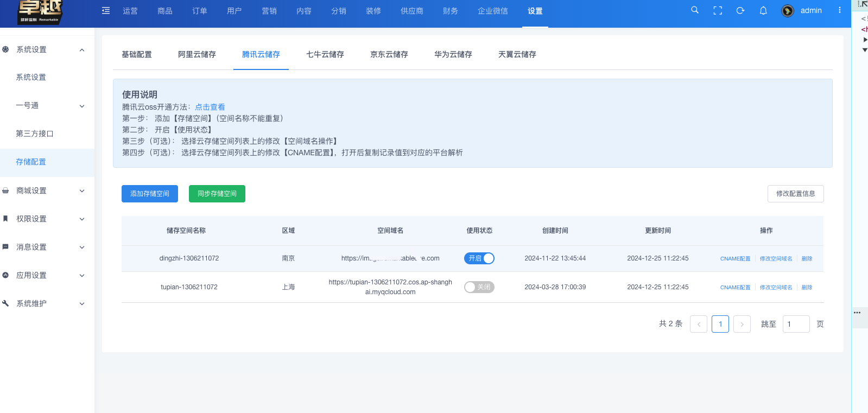The height and width of the screenshot is (413, 868).
Task: Click the 系统维护 wrench icon
Action: tap(5, 303)
